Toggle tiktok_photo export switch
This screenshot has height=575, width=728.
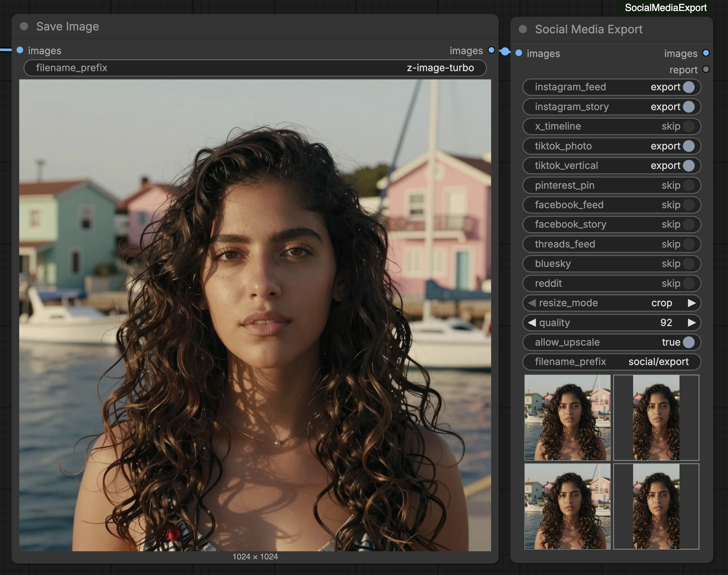tap(689, 146)
